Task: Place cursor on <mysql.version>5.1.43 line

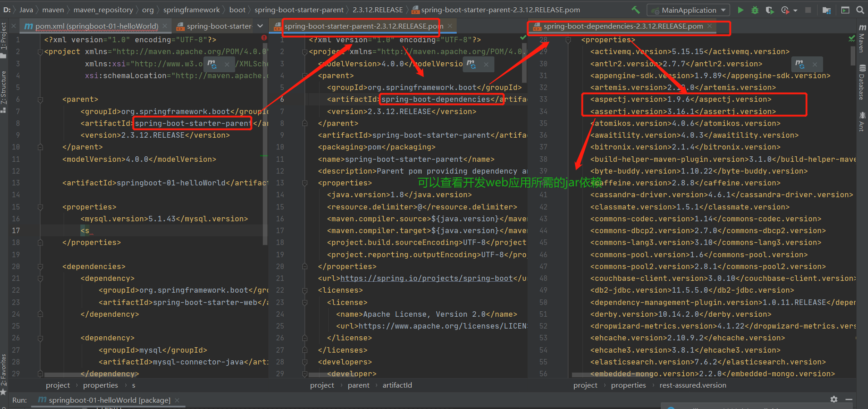Action: pos(164,219)
